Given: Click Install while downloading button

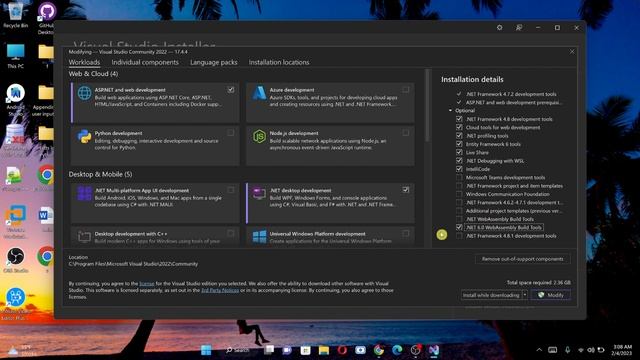Looking at the screenshot, I should pyautogui.click(x=491, y=295).
